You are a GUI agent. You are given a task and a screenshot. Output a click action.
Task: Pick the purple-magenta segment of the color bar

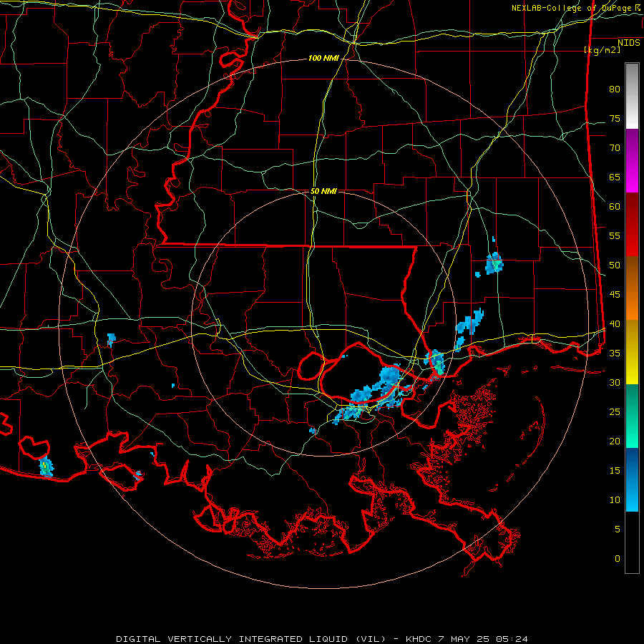click(x=632, y=160)
